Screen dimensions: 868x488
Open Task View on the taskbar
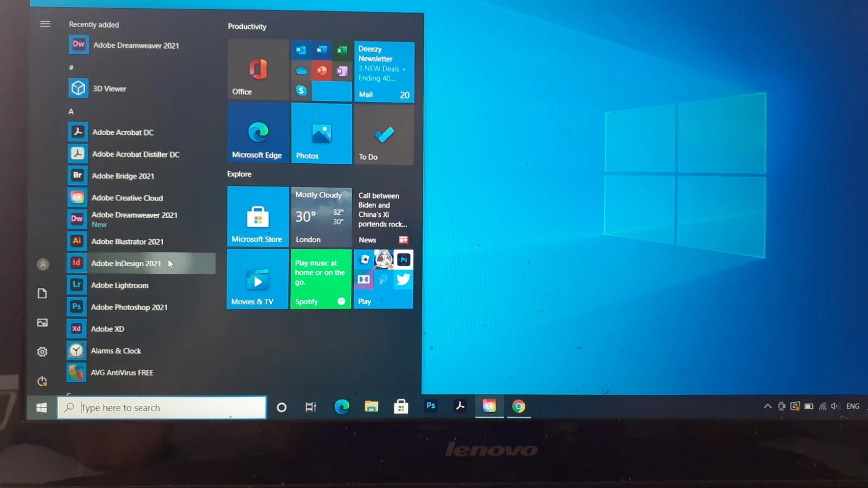[311, 407]
